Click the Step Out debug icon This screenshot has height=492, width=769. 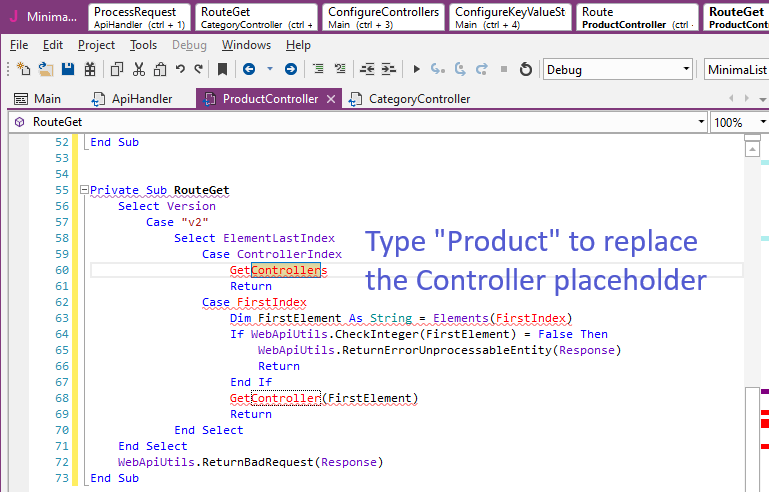tap(482, 69)
